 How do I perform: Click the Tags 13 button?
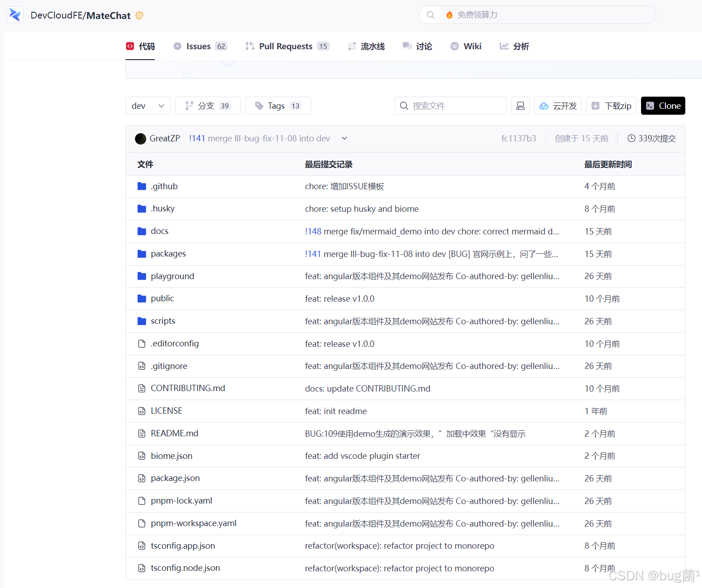click(278, 106)
